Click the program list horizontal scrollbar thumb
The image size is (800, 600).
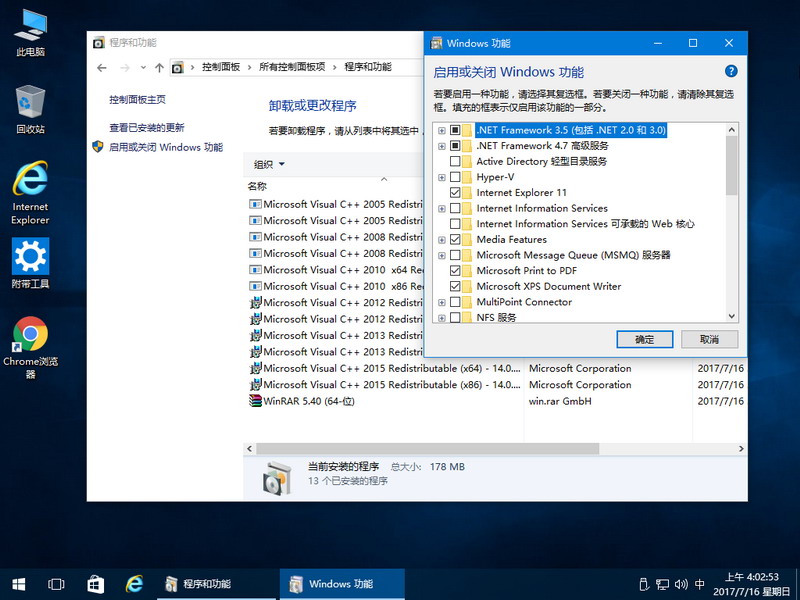[428, 448]
